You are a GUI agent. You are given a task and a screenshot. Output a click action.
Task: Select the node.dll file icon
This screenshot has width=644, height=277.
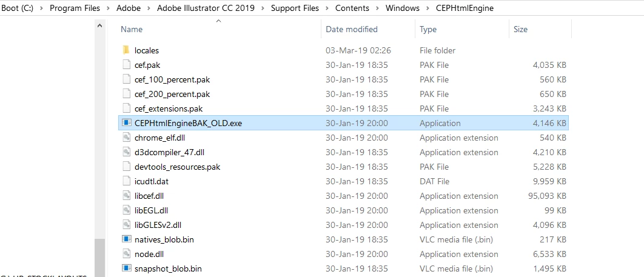(127, 254)
